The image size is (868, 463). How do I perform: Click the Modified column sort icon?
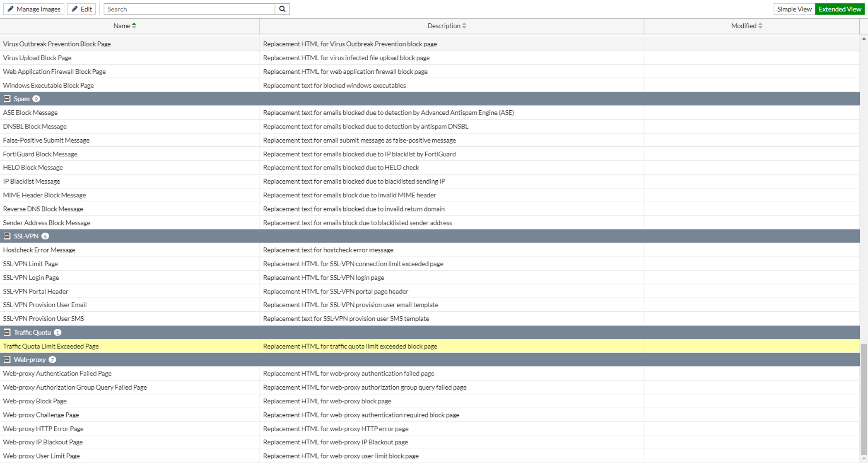click(x=760, y=26)
